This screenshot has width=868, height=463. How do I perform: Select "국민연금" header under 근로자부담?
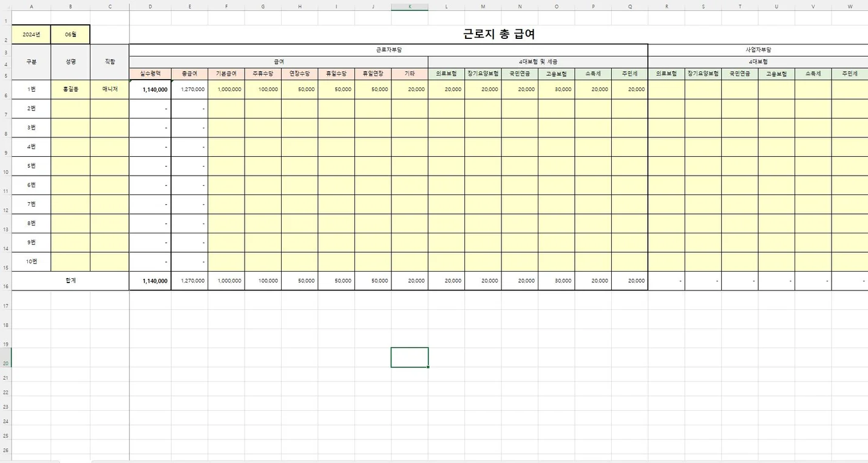(520, 74)
